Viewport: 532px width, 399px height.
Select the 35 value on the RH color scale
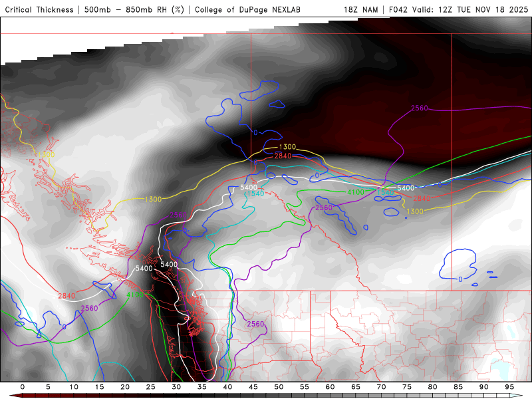pyautogui.click(x=202, y=387)
